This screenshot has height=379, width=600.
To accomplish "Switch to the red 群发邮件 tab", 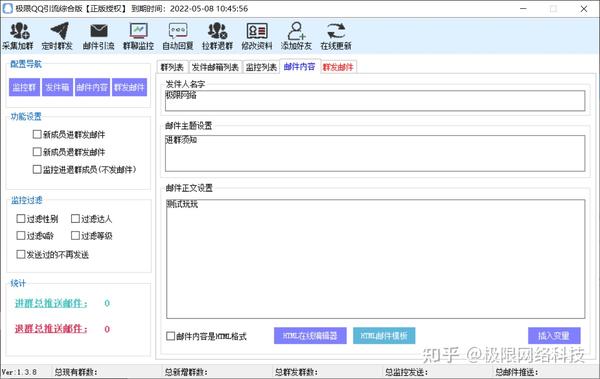I will coord(338,67).
